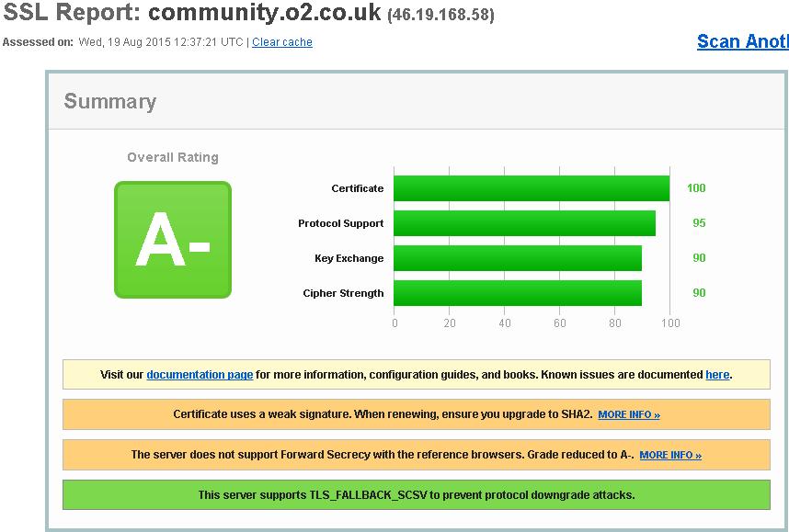Select the Key Exchange score 90
789x532 pixels.
tap(697, 258)
